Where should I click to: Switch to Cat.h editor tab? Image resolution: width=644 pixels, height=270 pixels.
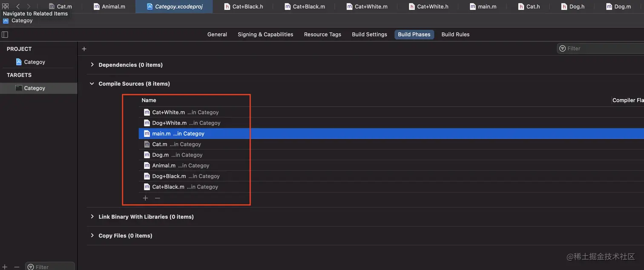point(529,6)
